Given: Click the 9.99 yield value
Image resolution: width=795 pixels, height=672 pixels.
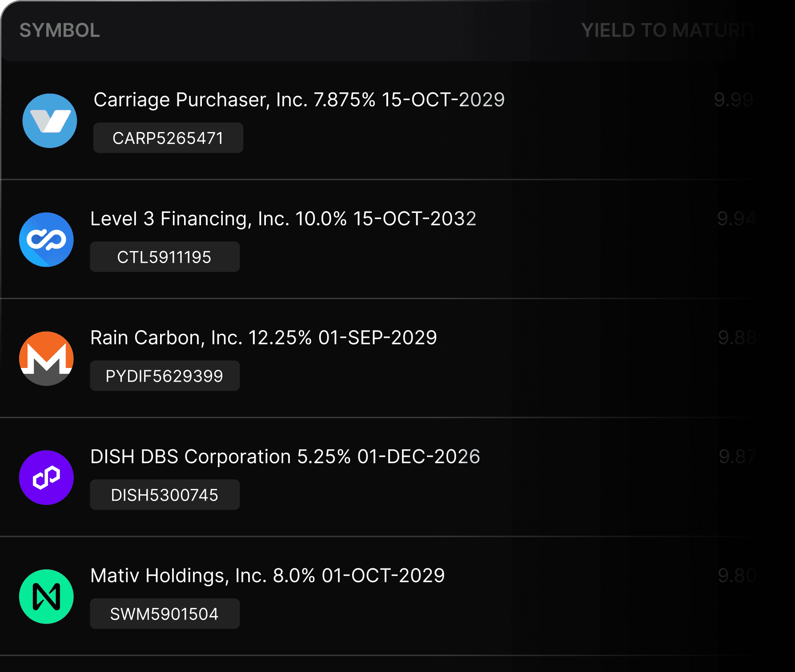Looking at the screenshot, I should click(x=735, y=100).
